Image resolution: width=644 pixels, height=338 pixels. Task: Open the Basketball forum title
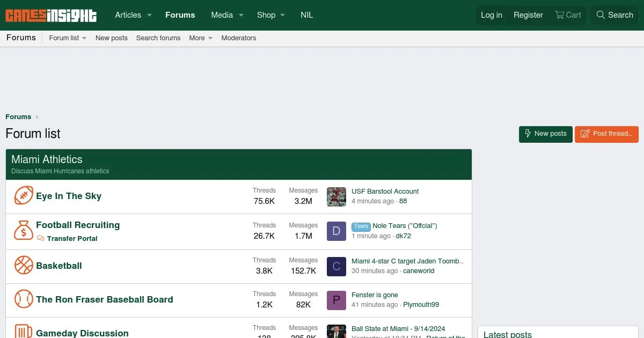pos(59,266)
